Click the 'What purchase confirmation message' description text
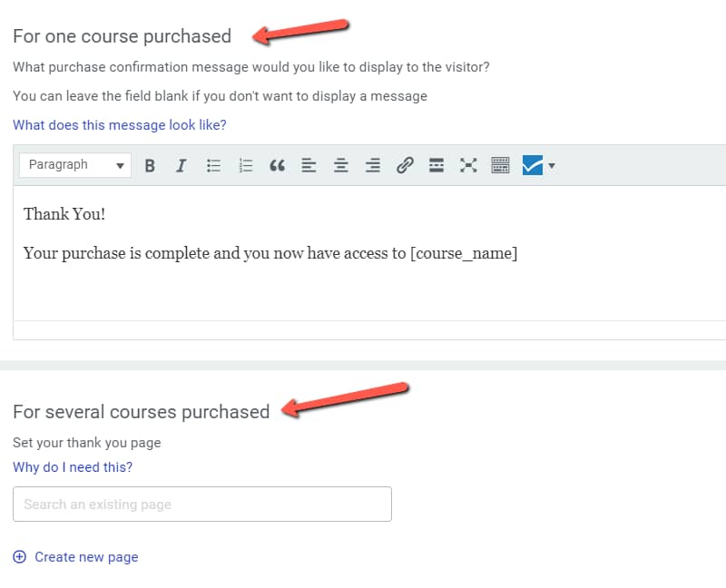 (251, 67)
